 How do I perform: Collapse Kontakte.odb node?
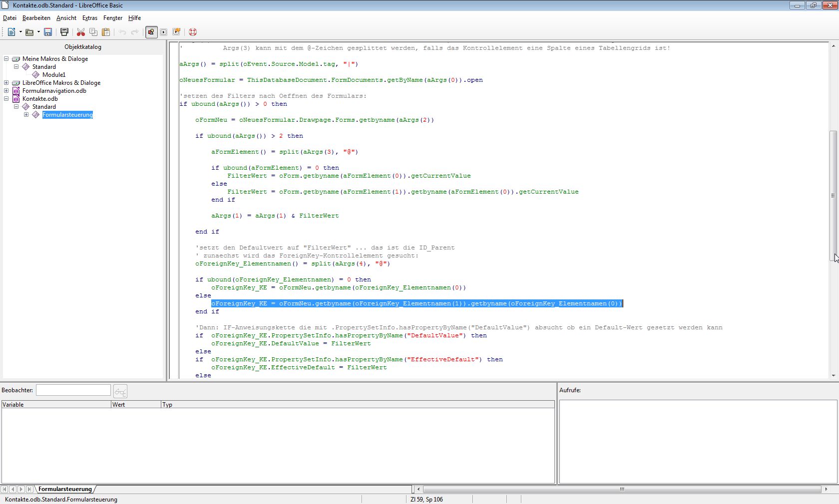[6, 98]
